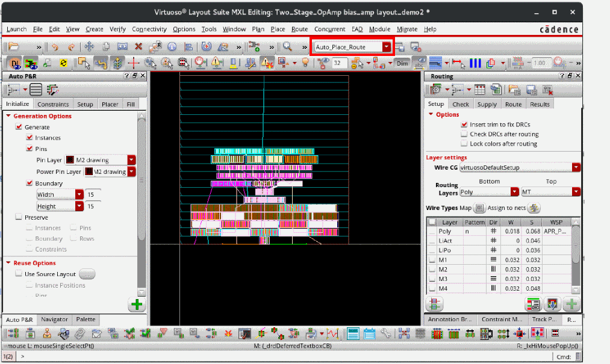Click the Use Source Layout browse button
This screenshot has height=364, width=610.
[87, 274]
